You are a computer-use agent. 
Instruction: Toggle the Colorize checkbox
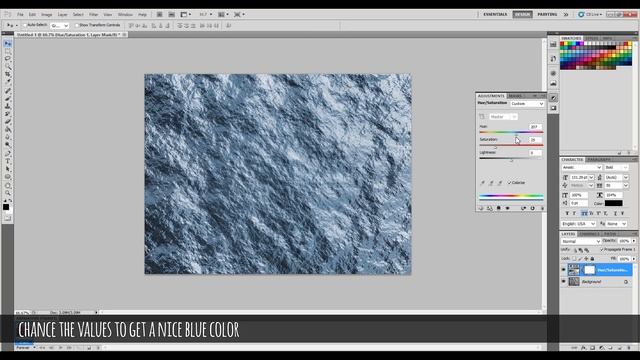coord(509,183)
